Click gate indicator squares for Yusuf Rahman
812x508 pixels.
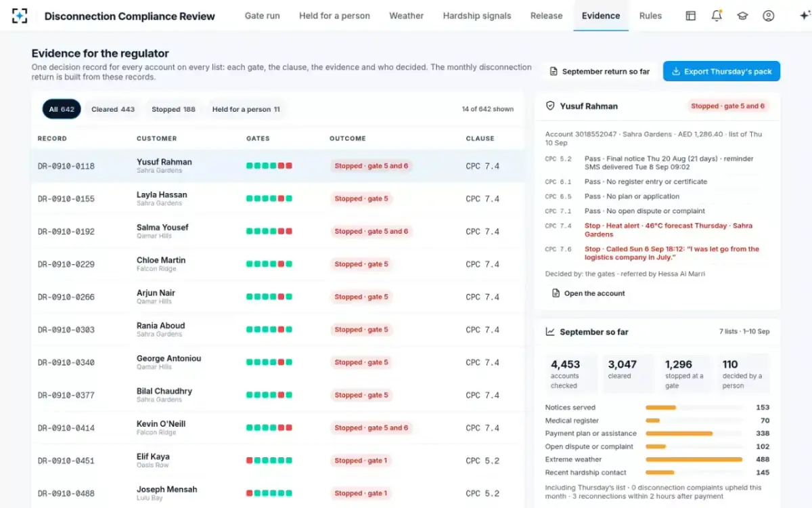pos(269,166)
